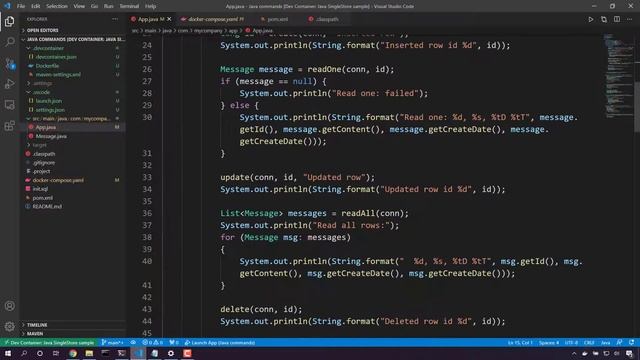Click the VS Code logo icon in title bar
Viewport: 640px width, 360px height.
7,6
